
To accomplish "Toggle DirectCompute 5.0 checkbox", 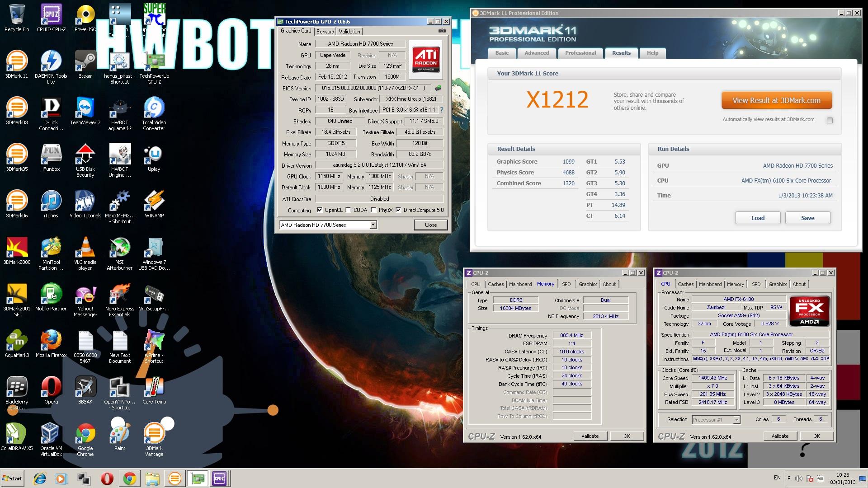I will click(398, 210).
